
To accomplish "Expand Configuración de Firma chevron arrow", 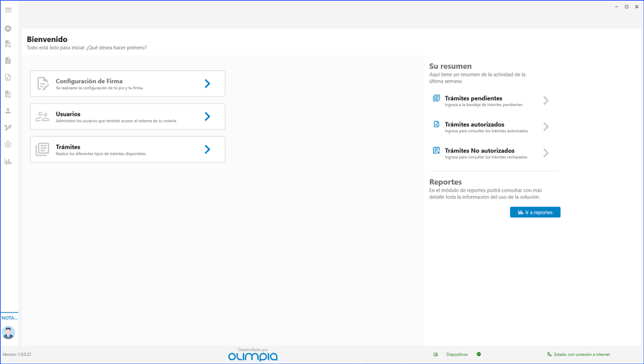I will point(207,83).
